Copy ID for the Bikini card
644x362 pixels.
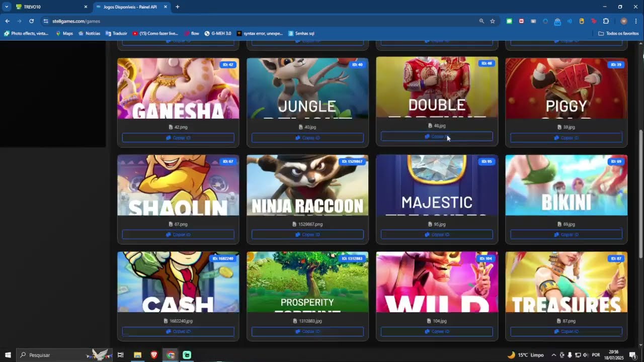566,234
